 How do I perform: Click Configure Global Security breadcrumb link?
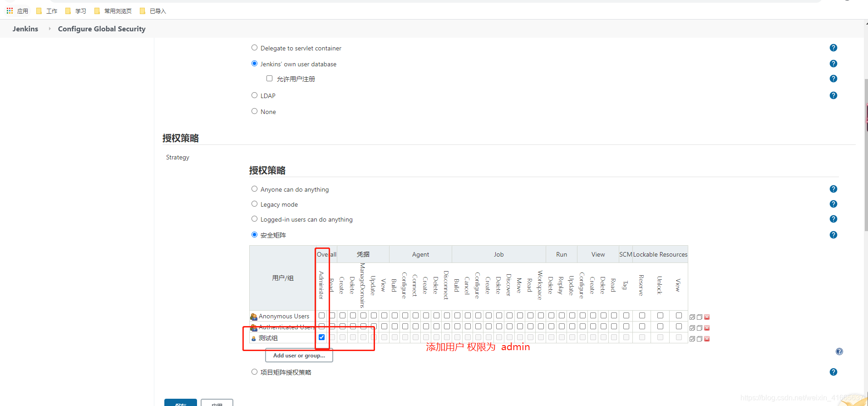(x=102, y=29)
